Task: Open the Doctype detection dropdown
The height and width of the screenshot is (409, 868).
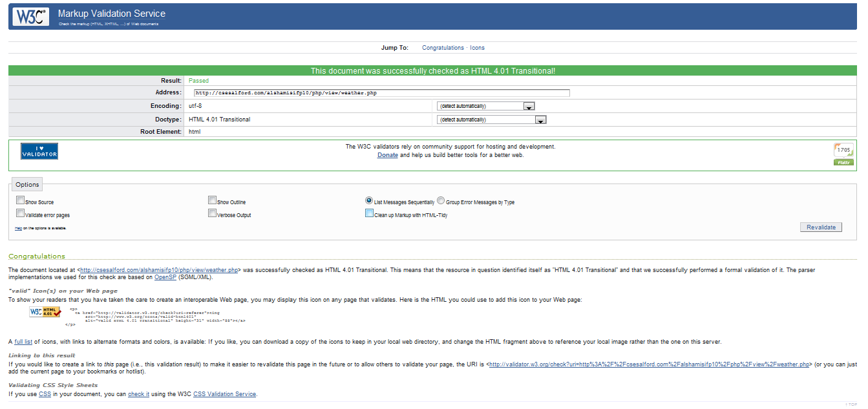Action: pos(541,119)
